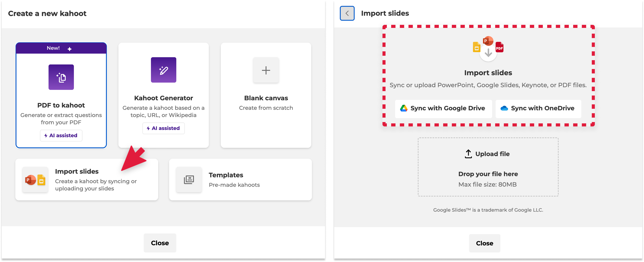Screen dimensions: 644x262
Task: Open the PDF to kahoot card
Action: tap(61, 95)
